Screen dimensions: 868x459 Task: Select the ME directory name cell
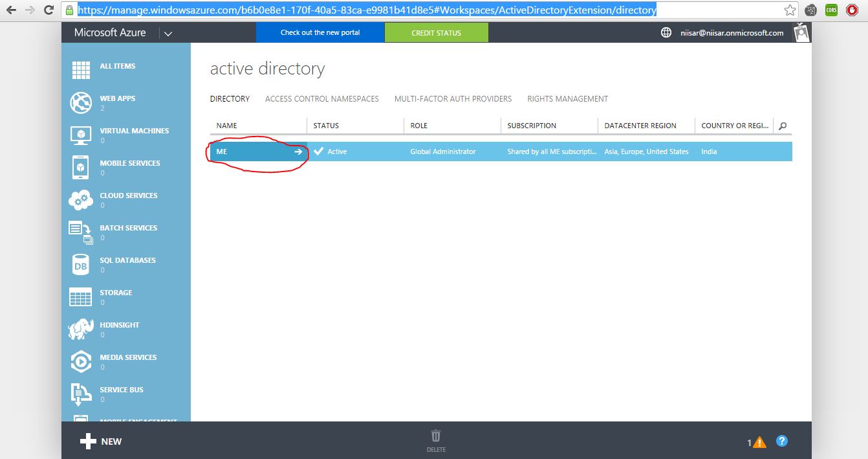pyautogui.click(x=258, y=151)
